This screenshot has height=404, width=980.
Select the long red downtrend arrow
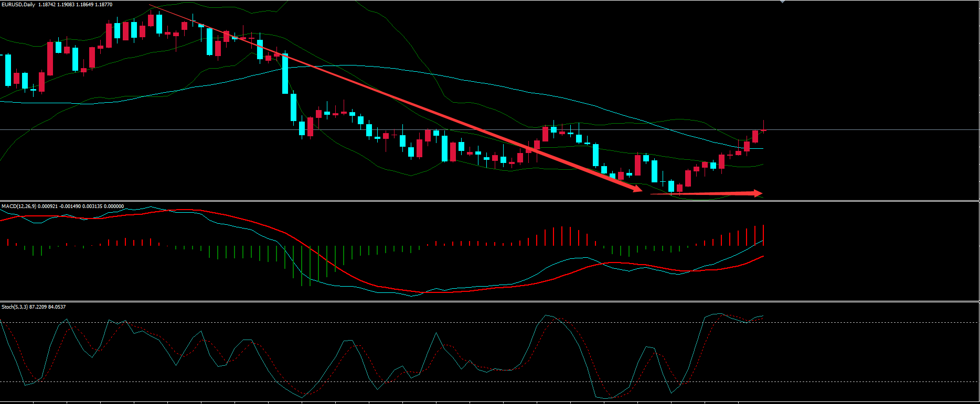(393, 97)
